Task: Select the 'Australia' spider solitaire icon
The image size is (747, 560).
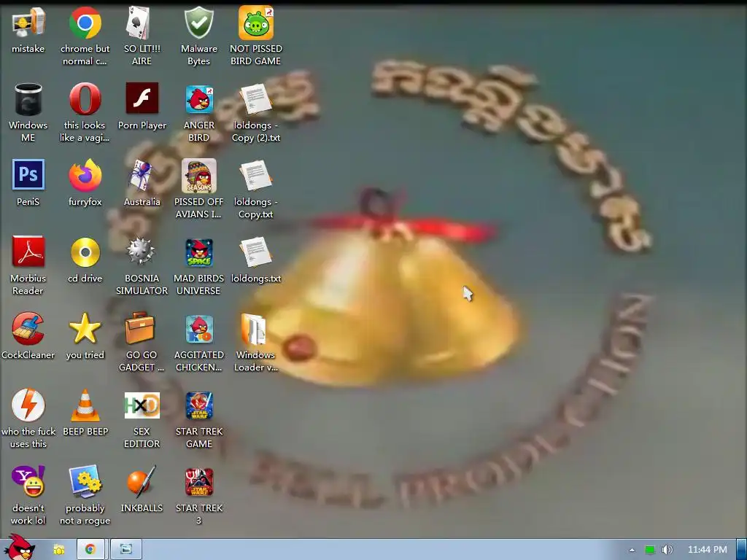Action: pyautogui.click(x=142, y=175)
